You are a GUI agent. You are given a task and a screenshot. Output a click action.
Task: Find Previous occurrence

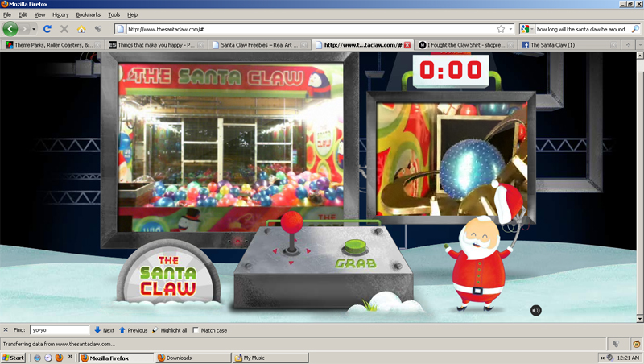tap(133, 330)
